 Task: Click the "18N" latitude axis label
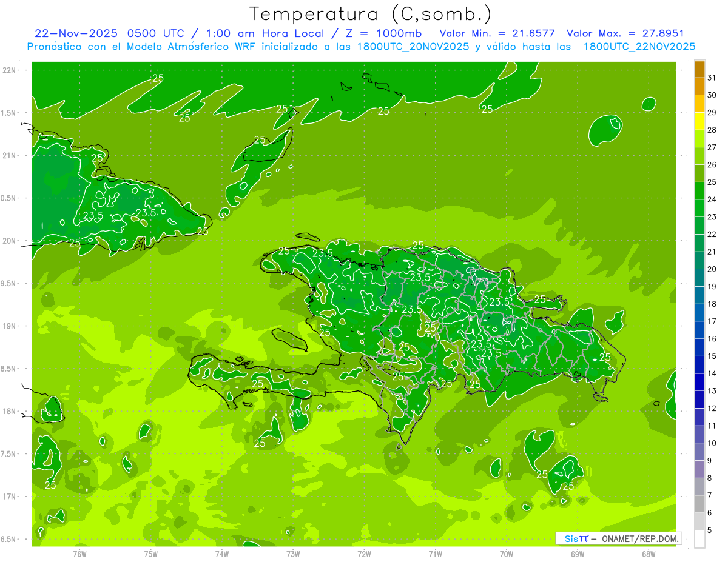coord(9,411)
